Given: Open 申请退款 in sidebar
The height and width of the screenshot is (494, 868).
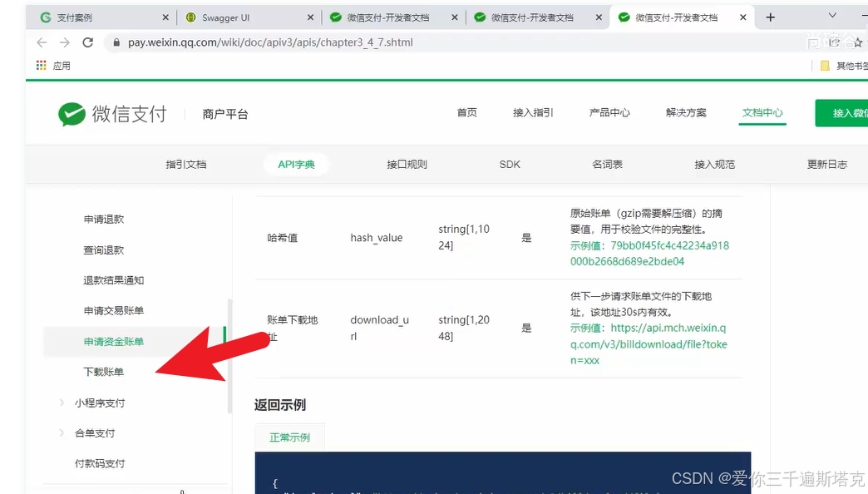Looking at the screenshot, I should 104,220.
